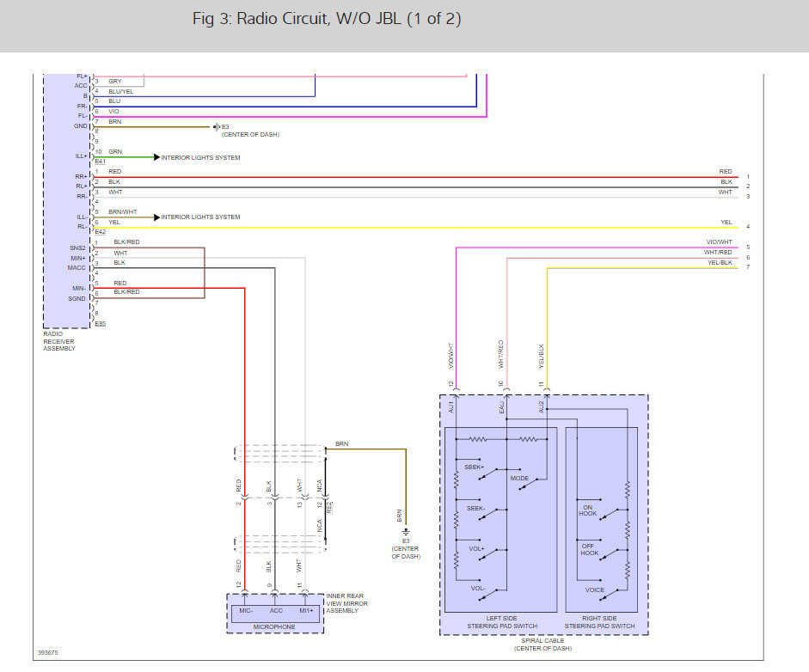Click the horizontal 'YEL/BLK' label near pin 7
Viewport: 809px width, 672px height.
pos(720,262)
